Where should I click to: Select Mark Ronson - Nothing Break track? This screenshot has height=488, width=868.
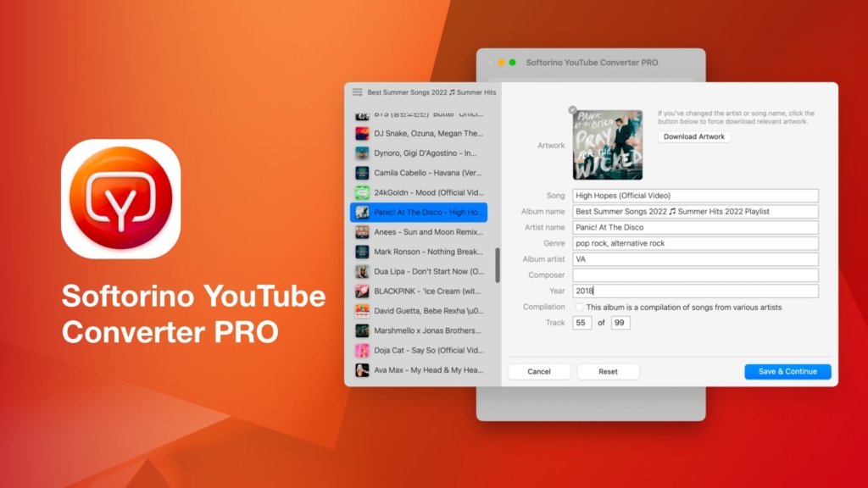coord(419,252)
